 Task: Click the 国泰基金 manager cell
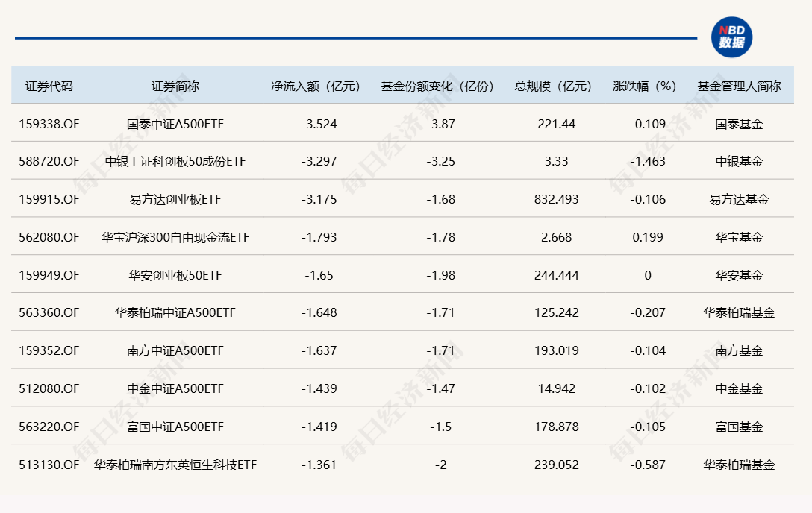point(739,124)
